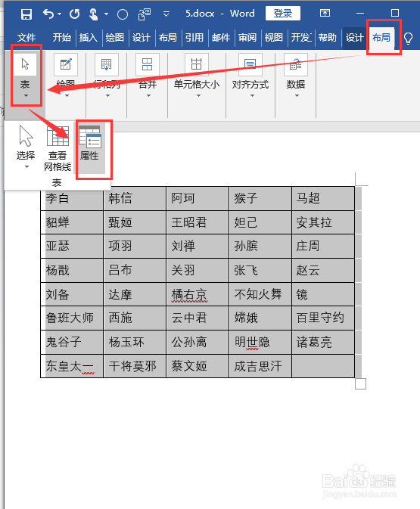Screen dimensions: 420x509
Task: Switch to the 开始 tab
Action: 62,38
